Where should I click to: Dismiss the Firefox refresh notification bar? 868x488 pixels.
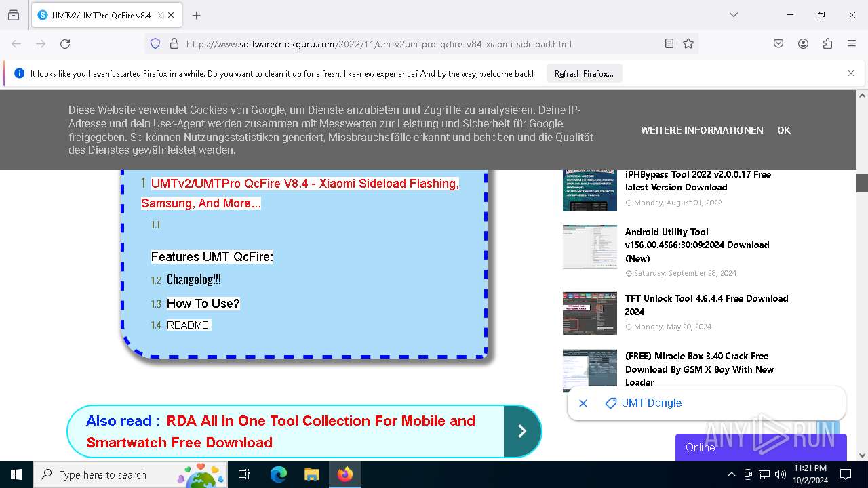(851, 73)
